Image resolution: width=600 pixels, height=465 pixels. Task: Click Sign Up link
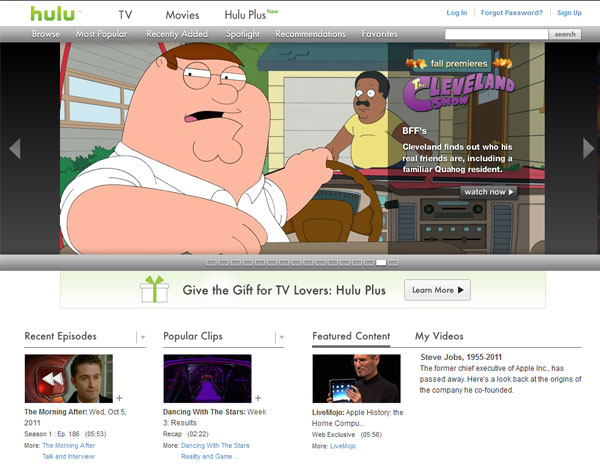point(569,13)
